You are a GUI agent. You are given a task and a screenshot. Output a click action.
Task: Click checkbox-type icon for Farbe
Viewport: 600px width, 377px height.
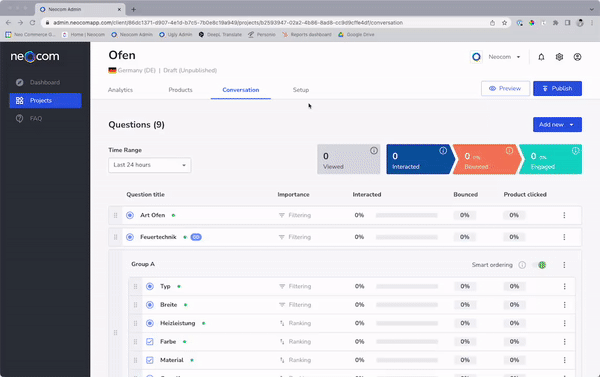point(150,341)
